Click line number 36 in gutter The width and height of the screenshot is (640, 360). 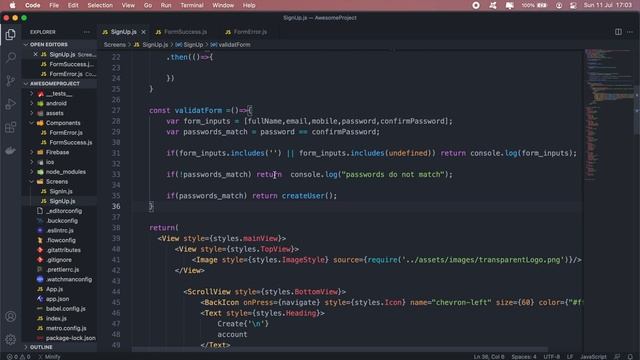116,206
